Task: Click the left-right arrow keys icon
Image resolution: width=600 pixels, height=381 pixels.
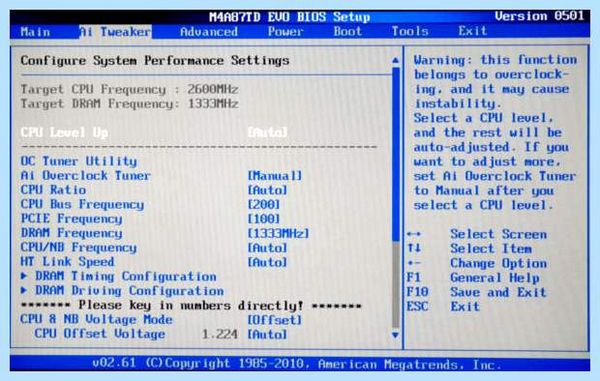Action: tap(414, 234)
